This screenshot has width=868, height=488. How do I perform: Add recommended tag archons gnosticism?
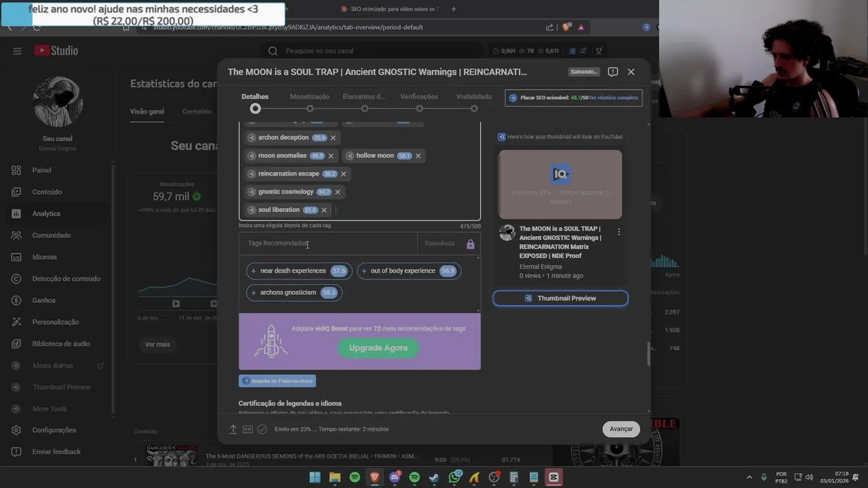tap(294, 292)
